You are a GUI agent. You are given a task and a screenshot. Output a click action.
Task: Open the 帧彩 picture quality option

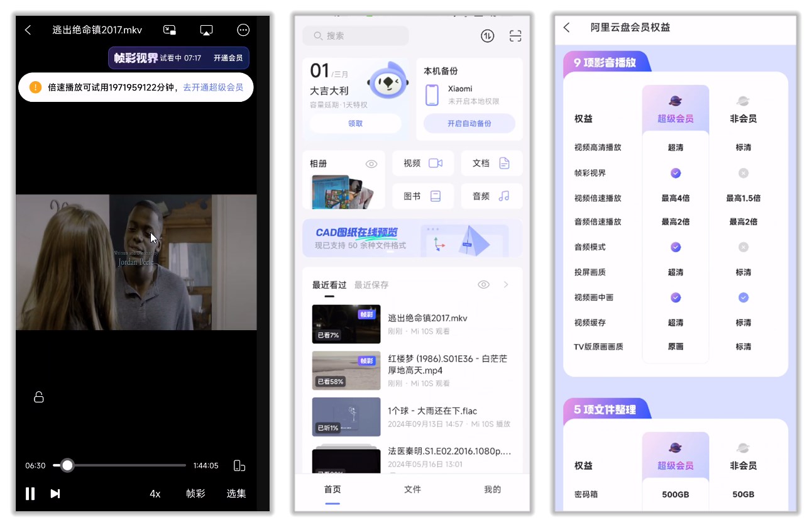pos(195,494)
